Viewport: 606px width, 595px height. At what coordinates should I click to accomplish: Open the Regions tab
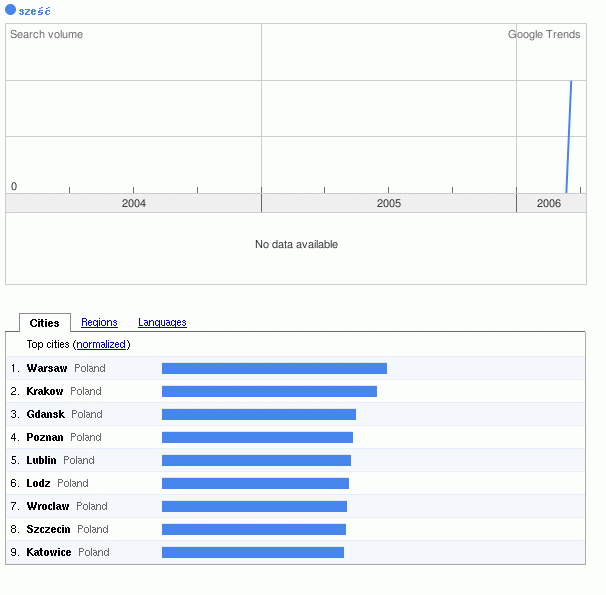[x=99, y=323]
